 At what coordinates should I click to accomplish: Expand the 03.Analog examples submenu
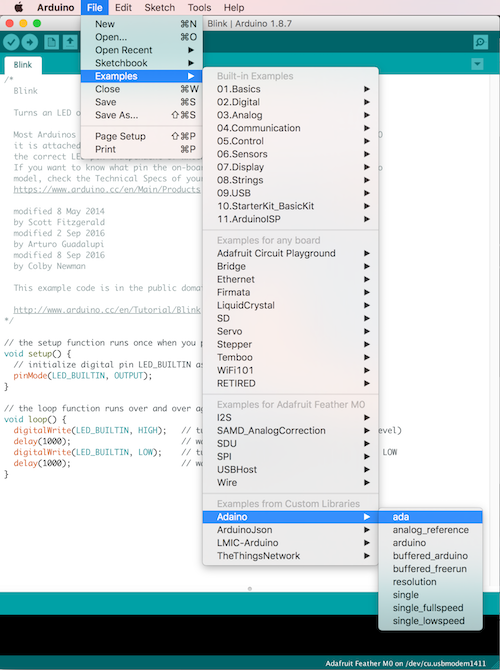pyautogui.click(x=291, y=115)
